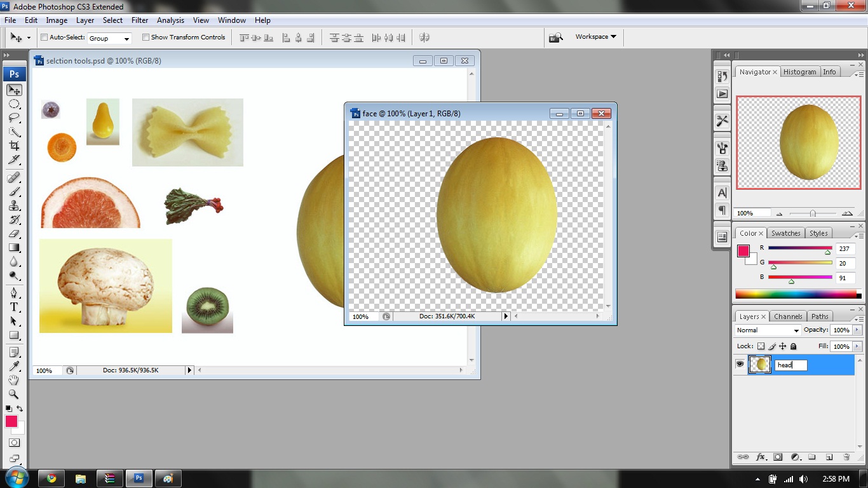Switch to the Paths tab
This screenshot has width=868, height=488.
click(x=820, y=316)
